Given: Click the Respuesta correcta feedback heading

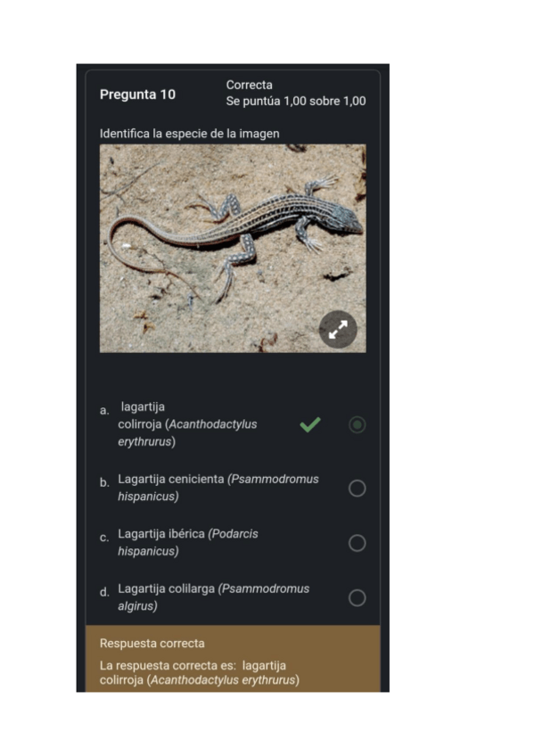Looking at the screenshot, I should (x=152, y=643).
